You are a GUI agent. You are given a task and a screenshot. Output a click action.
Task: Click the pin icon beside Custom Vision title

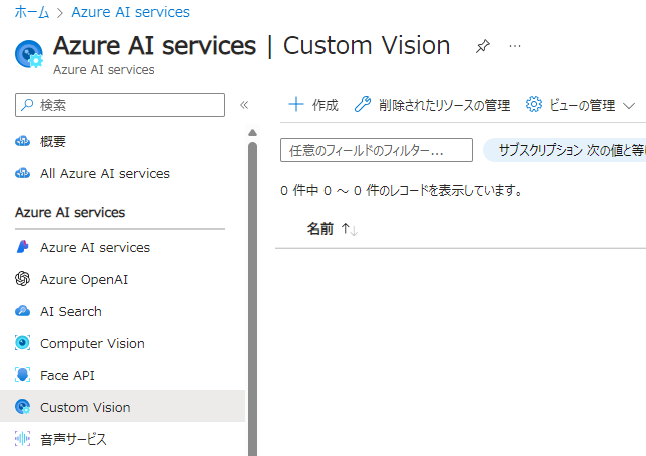[483, 47]
